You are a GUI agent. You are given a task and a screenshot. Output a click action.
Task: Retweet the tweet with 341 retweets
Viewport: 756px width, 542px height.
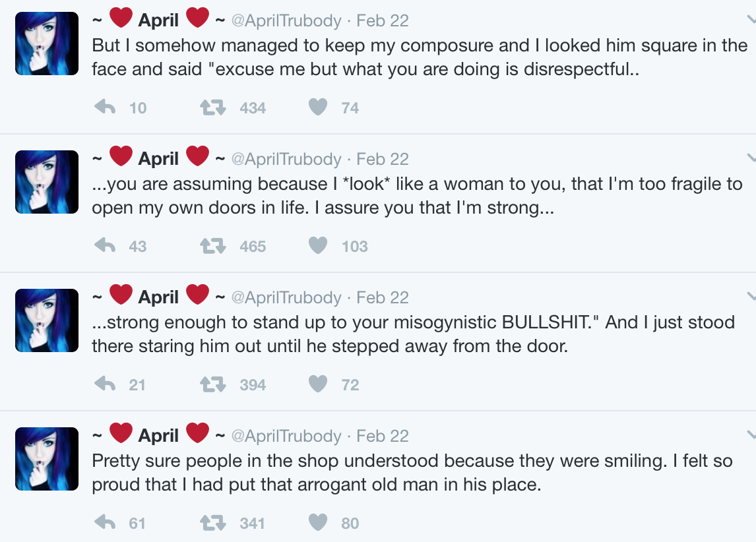point(213,523)
